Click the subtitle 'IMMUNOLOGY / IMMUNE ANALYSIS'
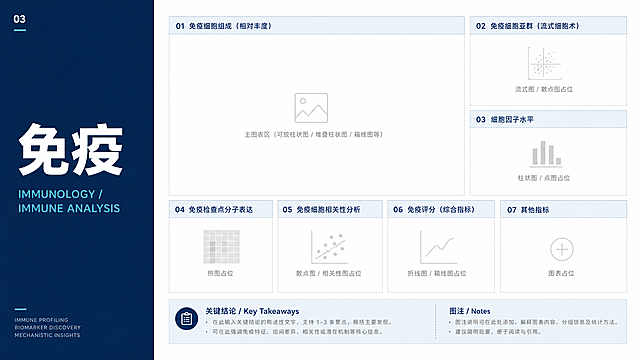The height and width of the screenshot is (360, 640). [x=69, y=201]
